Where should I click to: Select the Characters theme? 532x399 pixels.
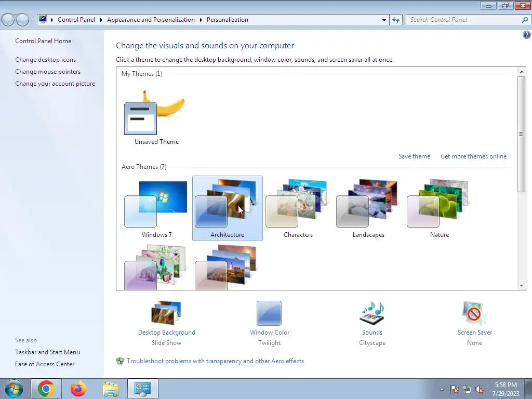[298, 208]
